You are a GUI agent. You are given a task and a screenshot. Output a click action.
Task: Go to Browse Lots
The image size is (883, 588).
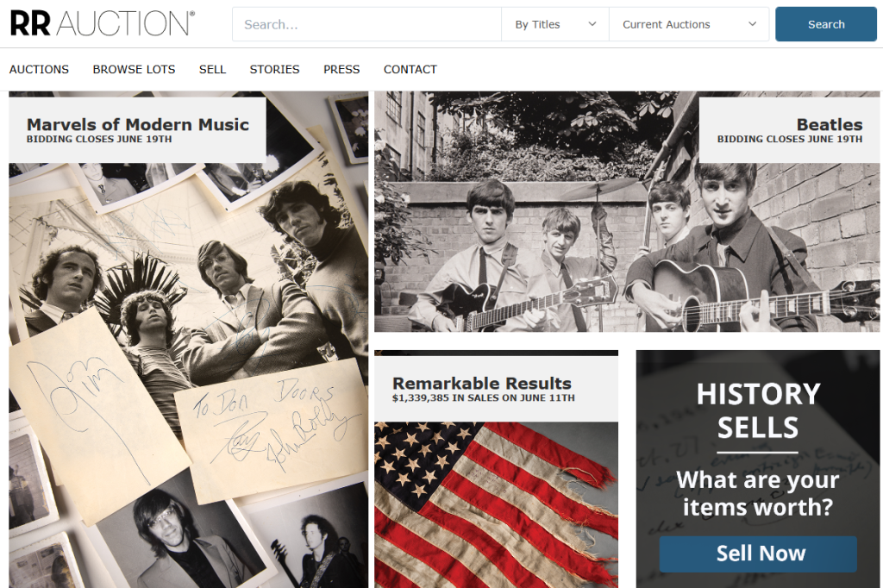[134, 69]
